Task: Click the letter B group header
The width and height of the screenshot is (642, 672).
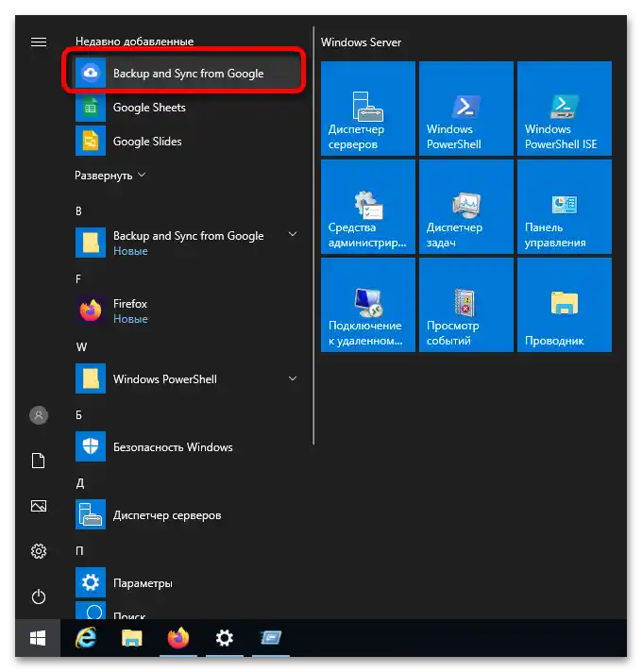Action: tap(78, 210)
